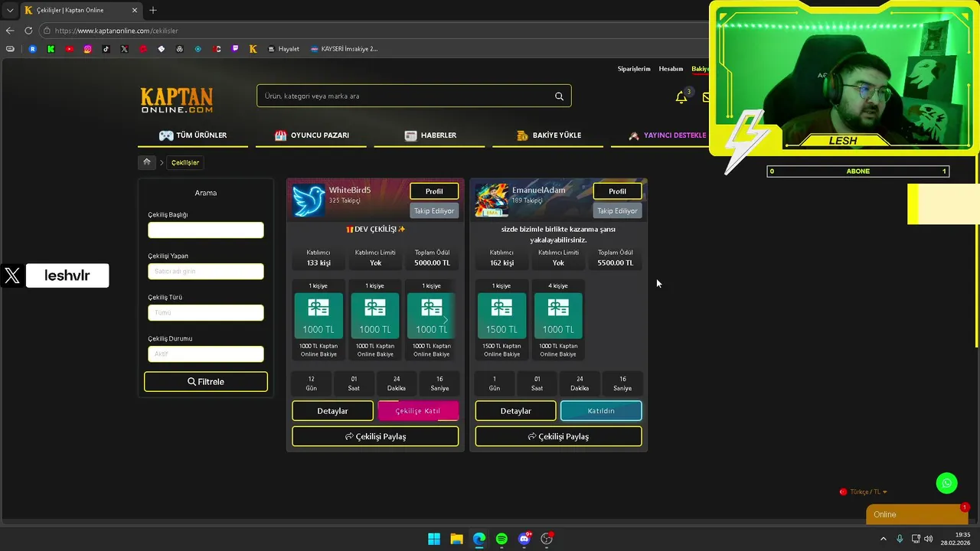Open the WhatsApp chat bubble
Screen dimensions: 980x551
946,483
